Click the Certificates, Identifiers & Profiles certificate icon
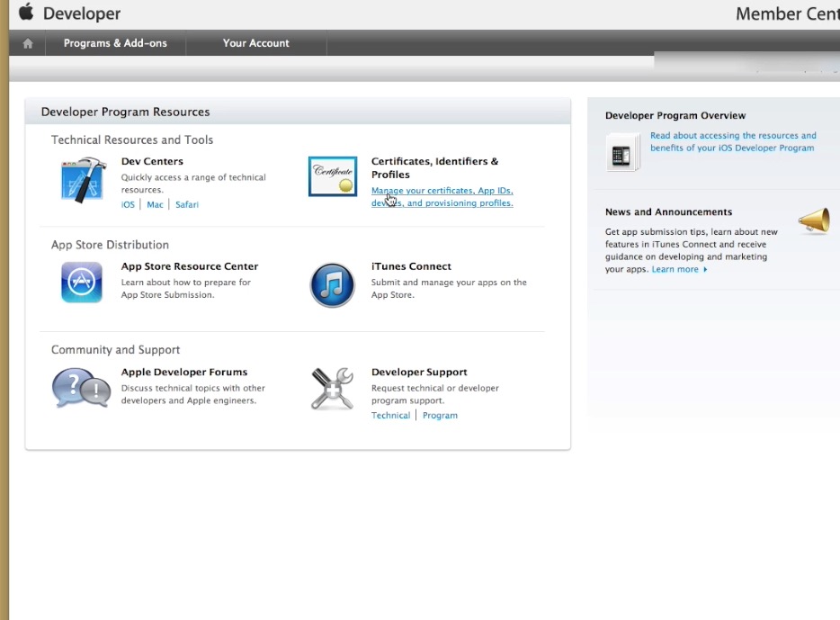The image size is (840, 620). (x=332, y=176)
